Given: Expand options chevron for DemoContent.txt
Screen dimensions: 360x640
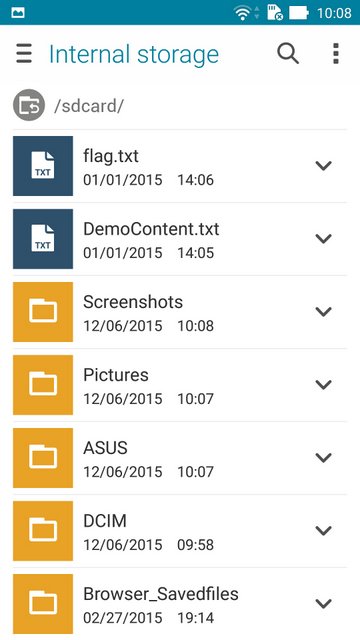Looking at the screenshot, I should pos(323,238).
